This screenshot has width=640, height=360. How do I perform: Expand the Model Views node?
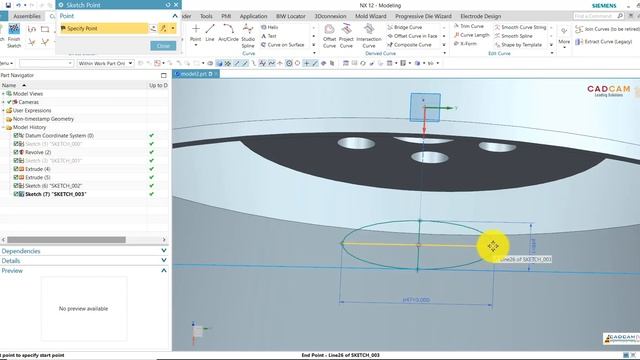point(3,93)
